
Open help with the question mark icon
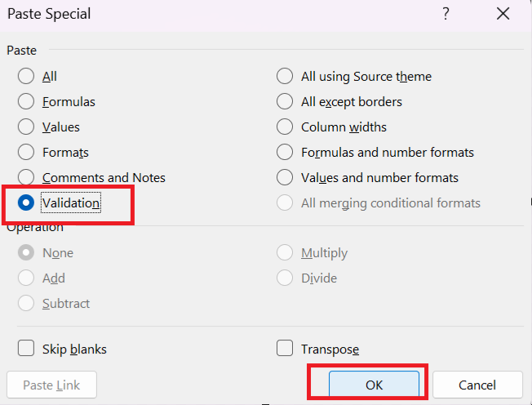pyautogui.click(x=446, y=14)
